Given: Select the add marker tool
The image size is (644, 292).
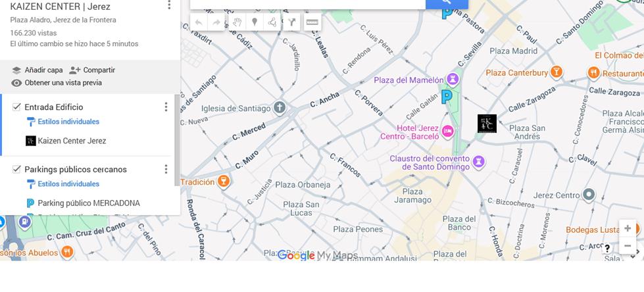Looking at the screenshot, I should click(x=255, y=22).
